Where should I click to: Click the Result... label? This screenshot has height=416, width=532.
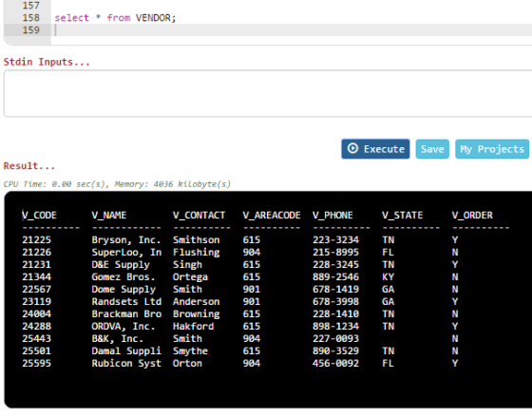pos(28,166)
